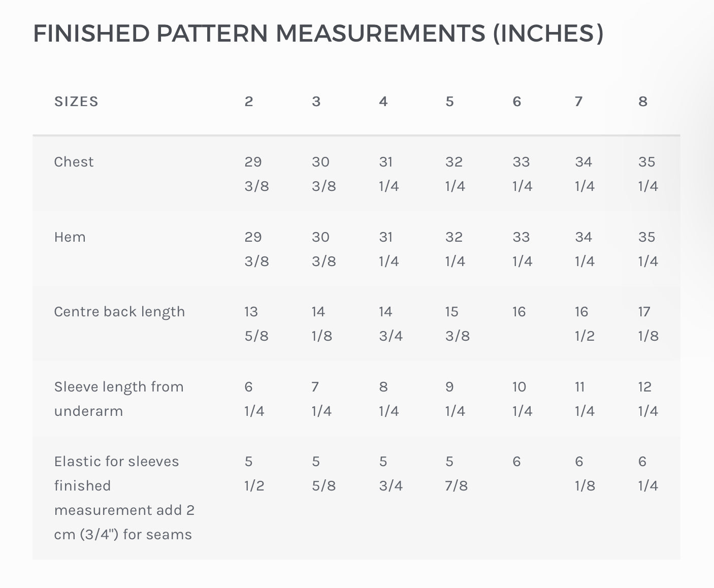The width and height of the screenshot is (714, 588).
Task: Select the Sleeve length value for size 7
Action: coord(585,399)
